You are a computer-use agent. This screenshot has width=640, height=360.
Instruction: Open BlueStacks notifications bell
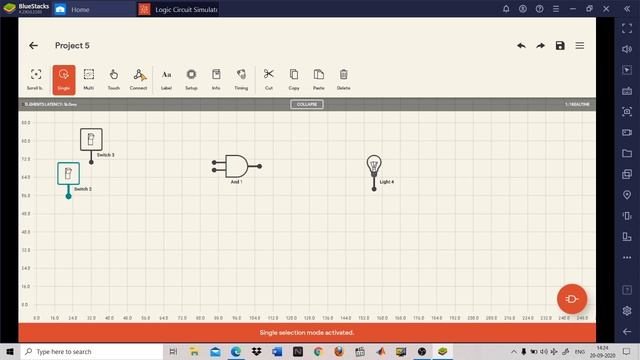point(506,9)
